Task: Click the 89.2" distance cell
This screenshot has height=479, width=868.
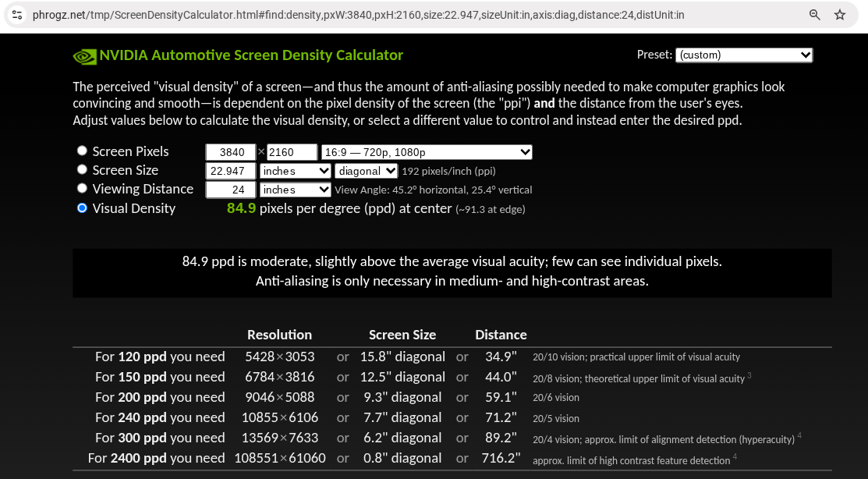Action: click(501, 438)
